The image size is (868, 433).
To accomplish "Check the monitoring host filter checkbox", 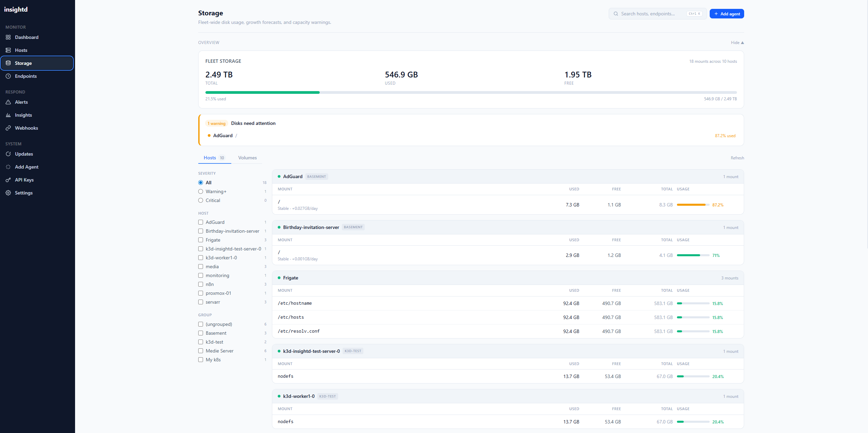I will pyautogui.click(x=201, y=275).
